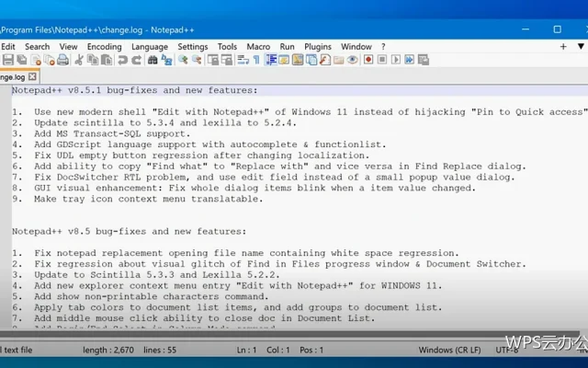This screenshot has height=368, width=588.
Task: Maximize the Notepad++ window
Action: tap(558, 29)
